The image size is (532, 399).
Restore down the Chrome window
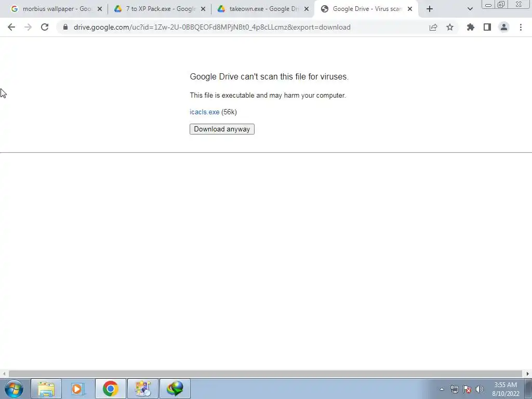(501, 4)
